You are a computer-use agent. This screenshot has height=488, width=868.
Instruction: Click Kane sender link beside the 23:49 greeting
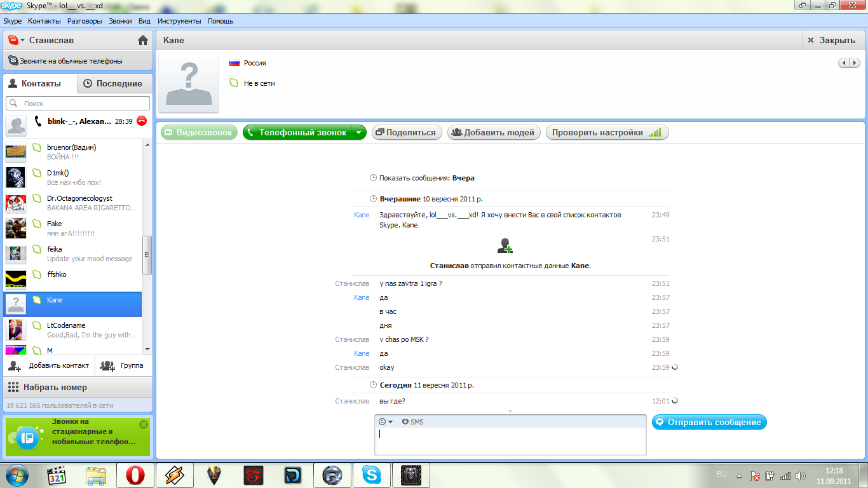tap(362, 215)
